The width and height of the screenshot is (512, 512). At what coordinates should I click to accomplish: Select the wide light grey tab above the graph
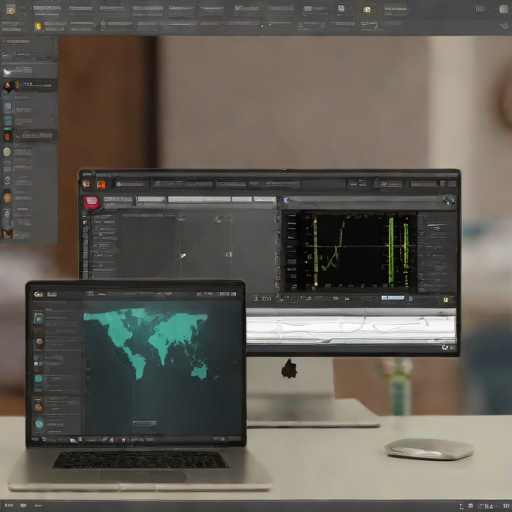pyautogui.click(x=199, y=199)
